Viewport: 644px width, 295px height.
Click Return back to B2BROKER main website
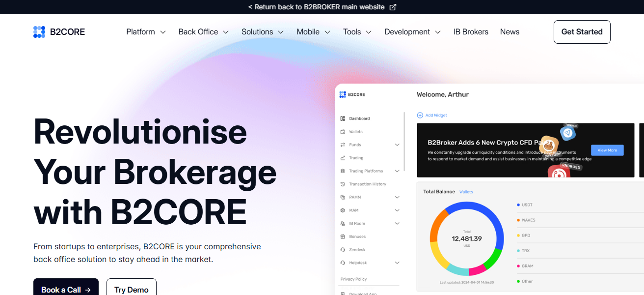pyautogui.click(x=322, y=7)
